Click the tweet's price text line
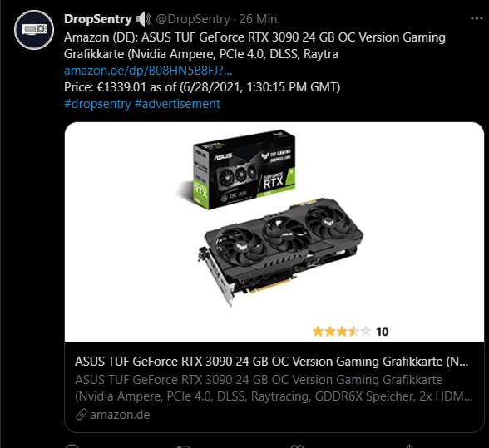 [x=202, y=87]
